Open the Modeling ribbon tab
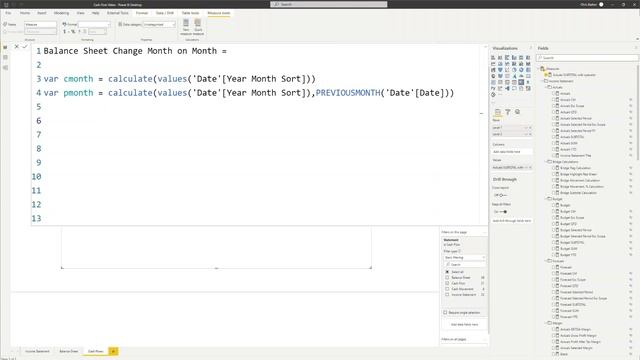This screenshot has width=640, height=360. tap(61, 13)
